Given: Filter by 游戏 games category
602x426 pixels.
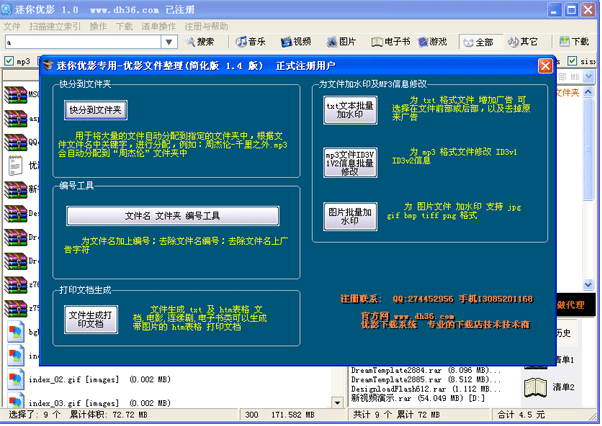Looking at the screenshot, I should click(x=433, y=41).
